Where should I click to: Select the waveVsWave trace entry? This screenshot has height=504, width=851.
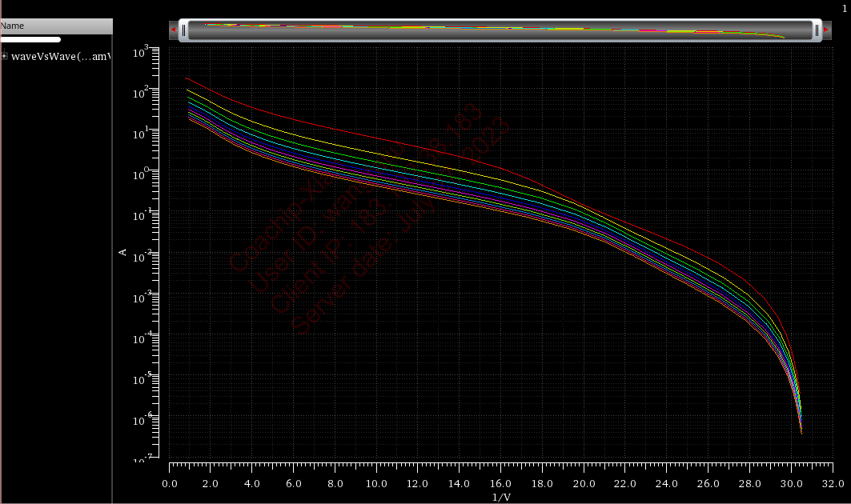click(x=61, y=56)
